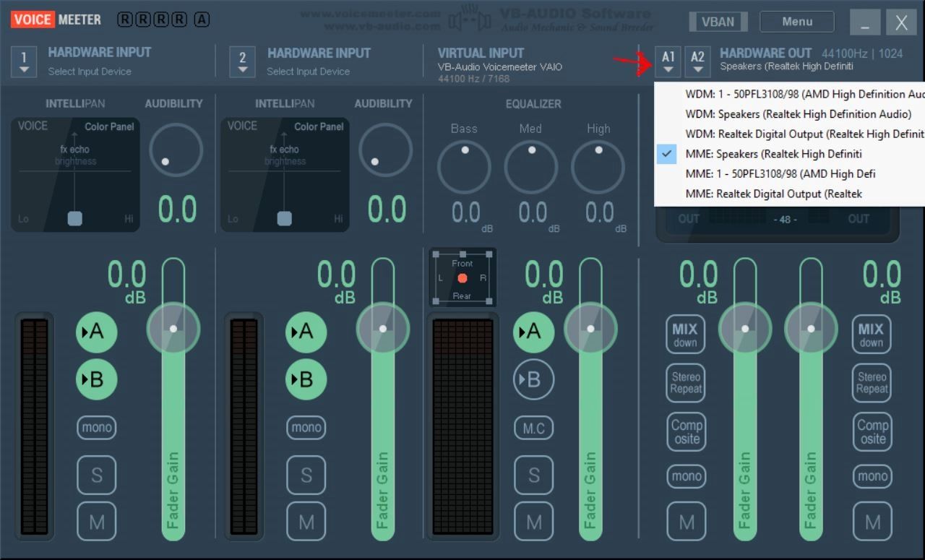Enable mono on left output bus
Viewport: 925px width, 560px height.
point(685,476)
